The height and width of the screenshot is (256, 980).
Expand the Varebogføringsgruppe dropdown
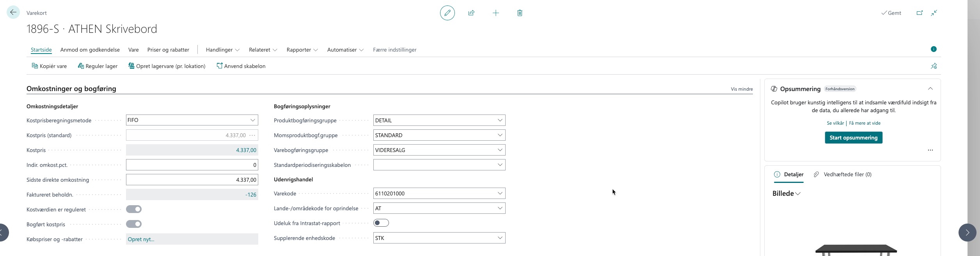tap(500, 150)
